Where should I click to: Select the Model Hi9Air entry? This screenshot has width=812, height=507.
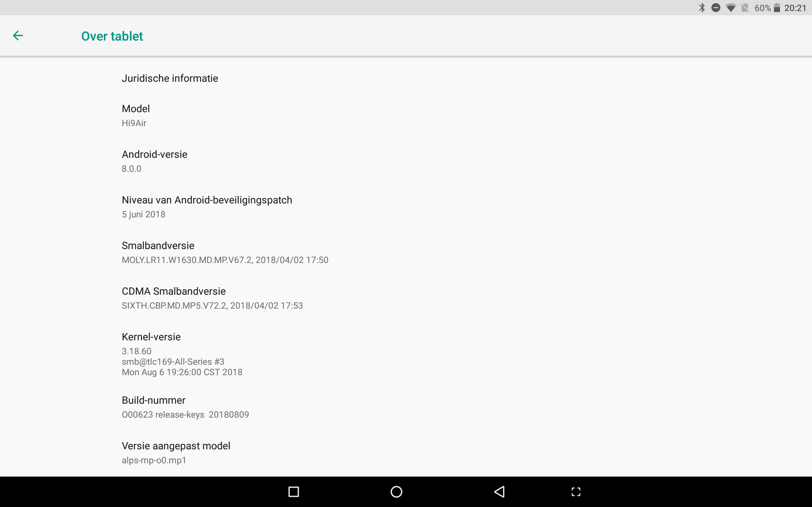(406, 116)
